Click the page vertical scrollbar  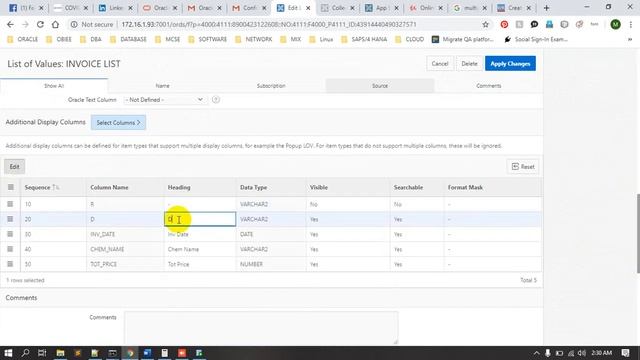pyautogui.click(x=638, y=233)
